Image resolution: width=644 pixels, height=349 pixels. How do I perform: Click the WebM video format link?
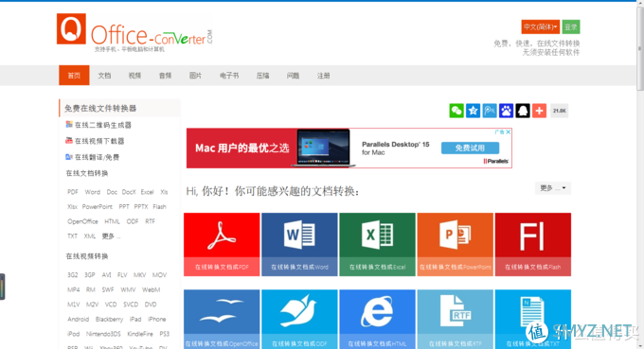[152, 289]
